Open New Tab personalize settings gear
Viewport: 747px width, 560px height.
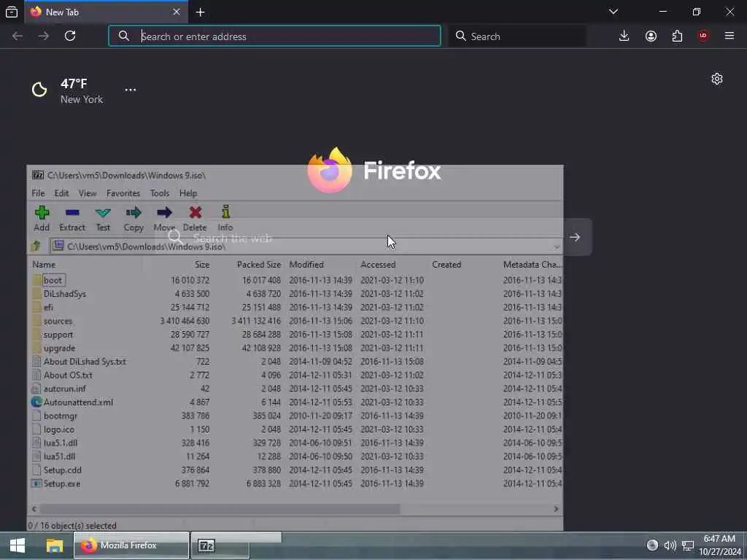coord(717,79)
